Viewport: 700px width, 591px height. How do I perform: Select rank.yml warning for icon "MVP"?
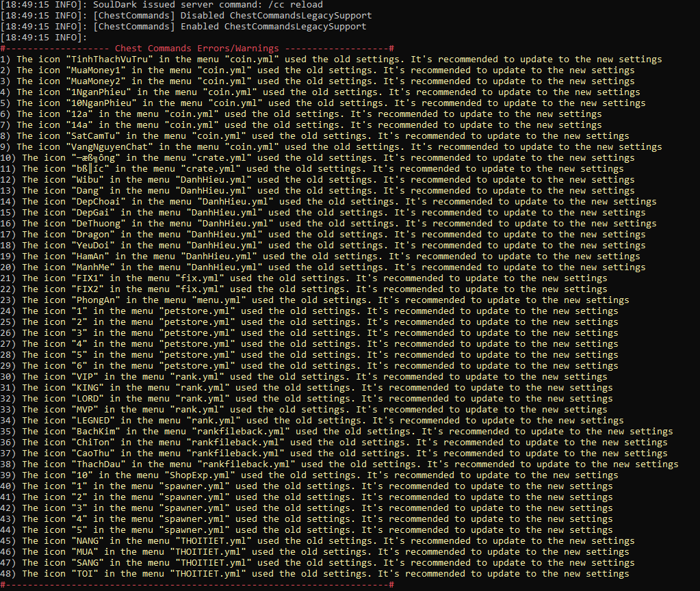click(x=304, y=409)
